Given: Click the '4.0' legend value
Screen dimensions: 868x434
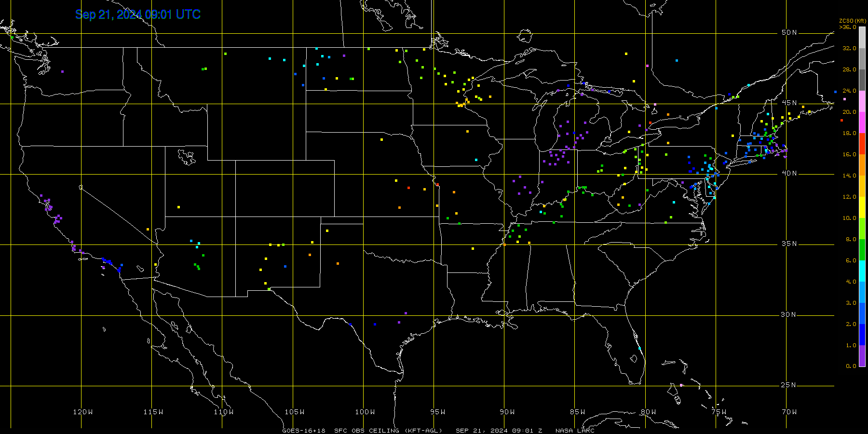Looking at the screenshot, I should point(851,282).
